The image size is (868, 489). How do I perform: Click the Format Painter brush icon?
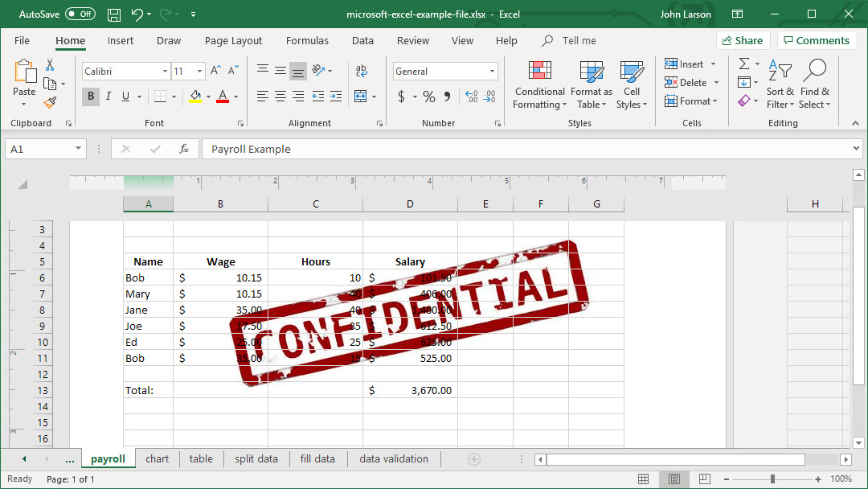pos(50,102)
